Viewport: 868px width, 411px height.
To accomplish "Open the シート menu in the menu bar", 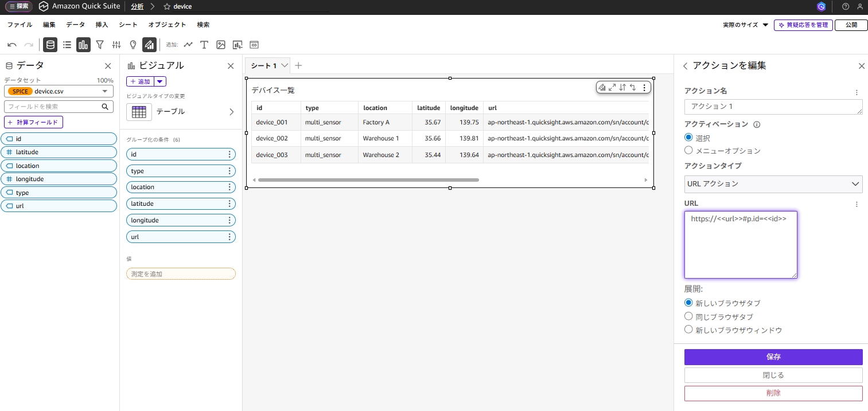I will [x=128, y=25].
